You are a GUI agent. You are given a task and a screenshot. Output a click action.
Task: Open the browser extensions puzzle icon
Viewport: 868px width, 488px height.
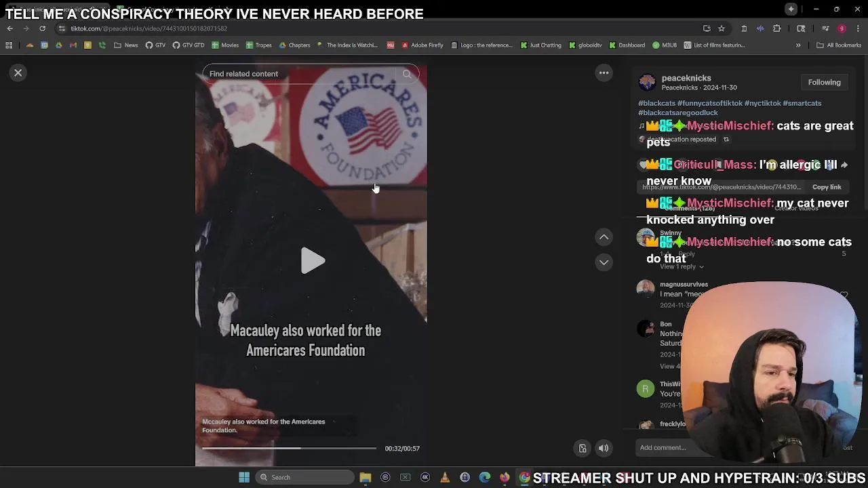(776, 28)
